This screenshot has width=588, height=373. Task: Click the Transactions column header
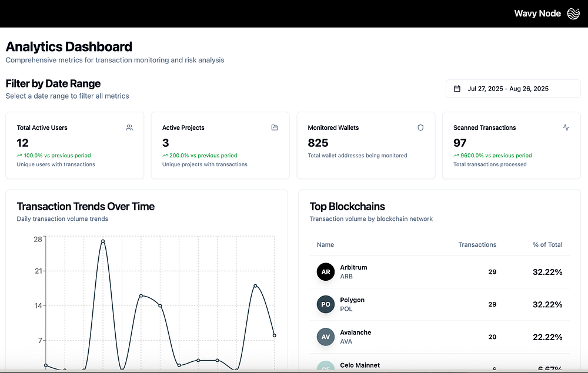(x=477, y=244)
